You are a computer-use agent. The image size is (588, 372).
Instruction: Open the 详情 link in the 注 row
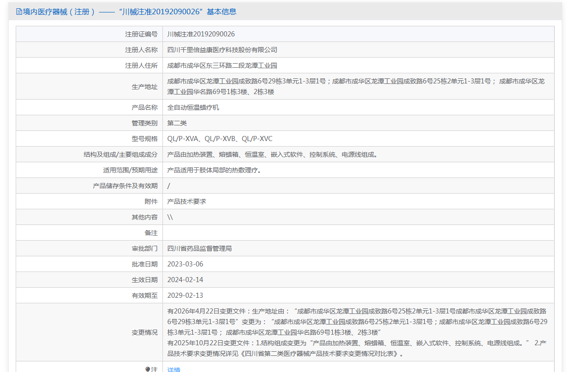click(174, 369)
